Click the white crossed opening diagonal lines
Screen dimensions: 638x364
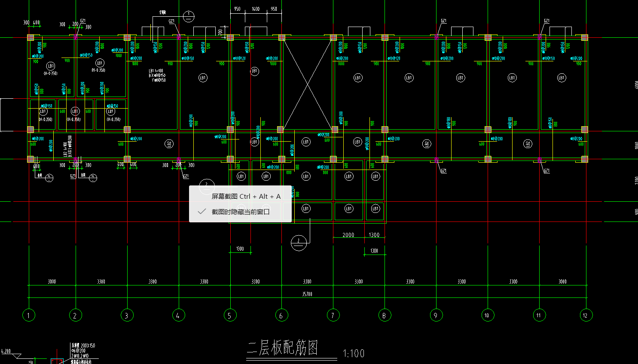[308, 84]
